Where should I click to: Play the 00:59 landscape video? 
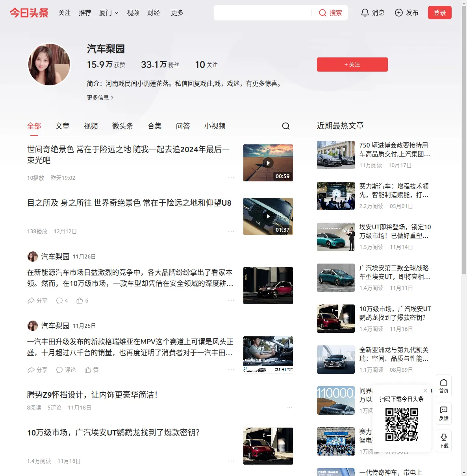tap(268, 163)
